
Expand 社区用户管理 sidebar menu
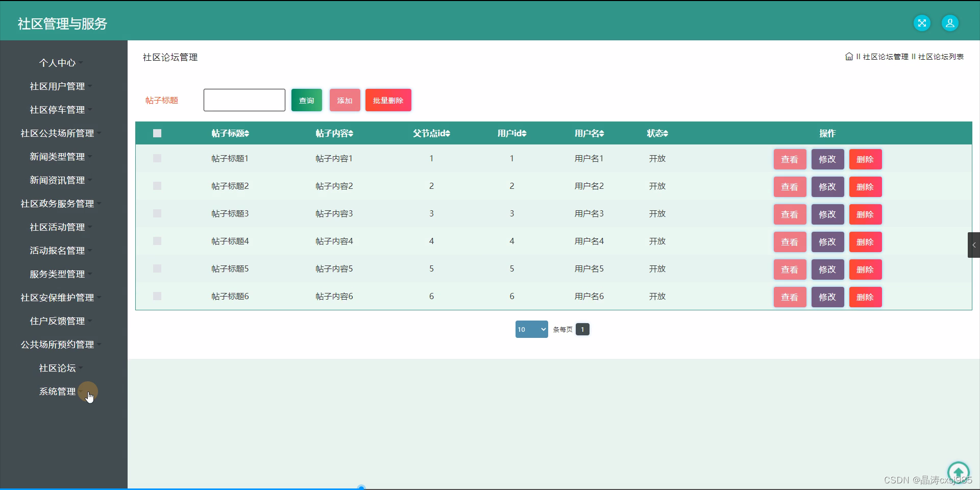coord(60,86)
